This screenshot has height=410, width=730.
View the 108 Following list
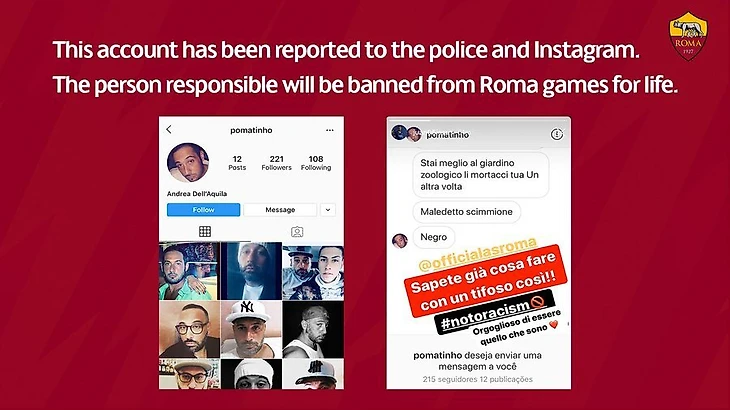pos(316,163)
